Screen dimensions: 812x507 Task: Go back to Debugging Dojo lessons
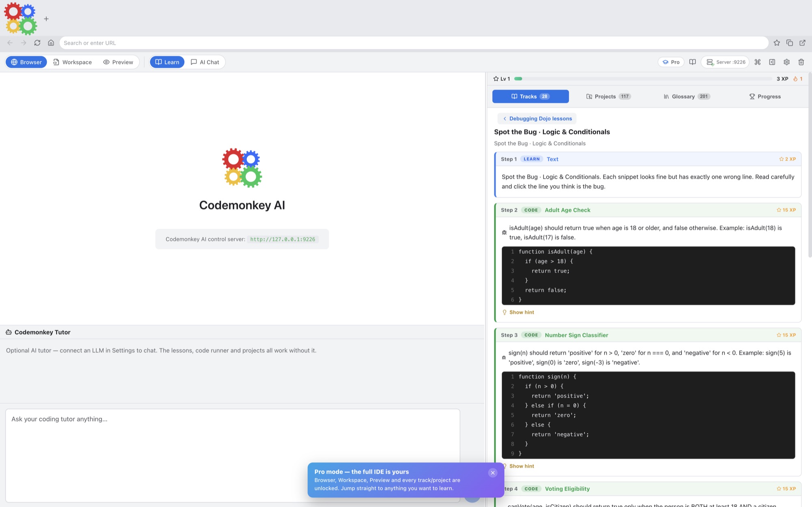point(537,119)
